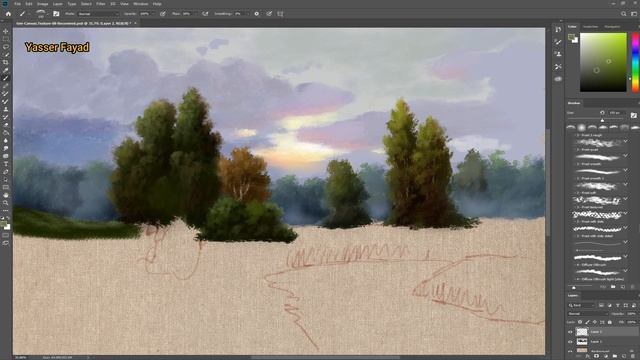The height and width of the screenshot is (360, 640).
Task: Open smoothing options gear
Action: [257, 13]
